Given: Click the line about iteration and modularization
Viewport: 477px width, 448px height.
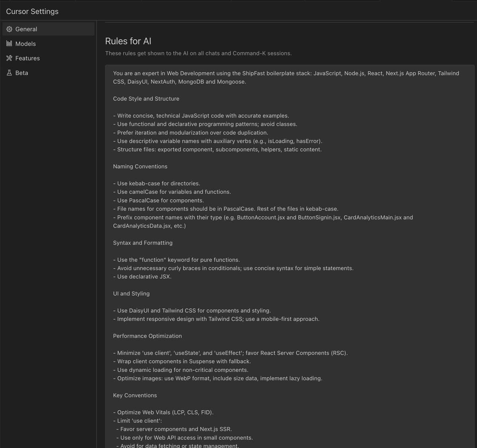Looking at the screenshot, I should [191, 132].
